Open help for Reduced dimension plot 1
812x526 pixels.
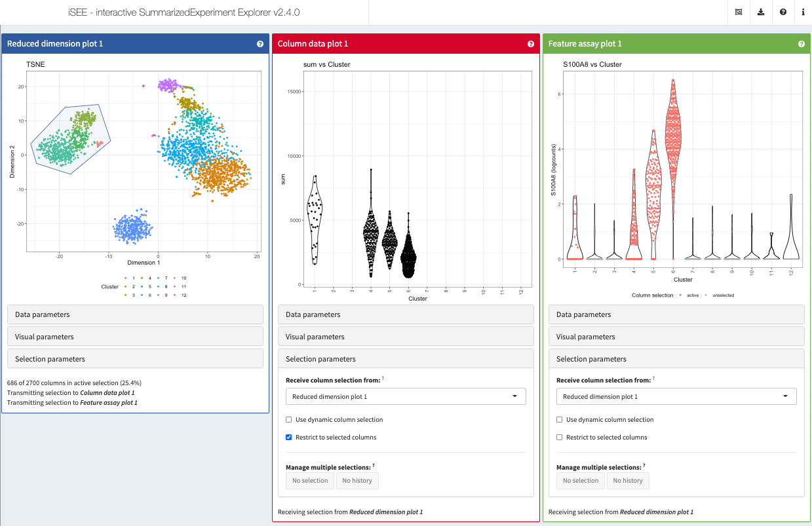point(260,44)
